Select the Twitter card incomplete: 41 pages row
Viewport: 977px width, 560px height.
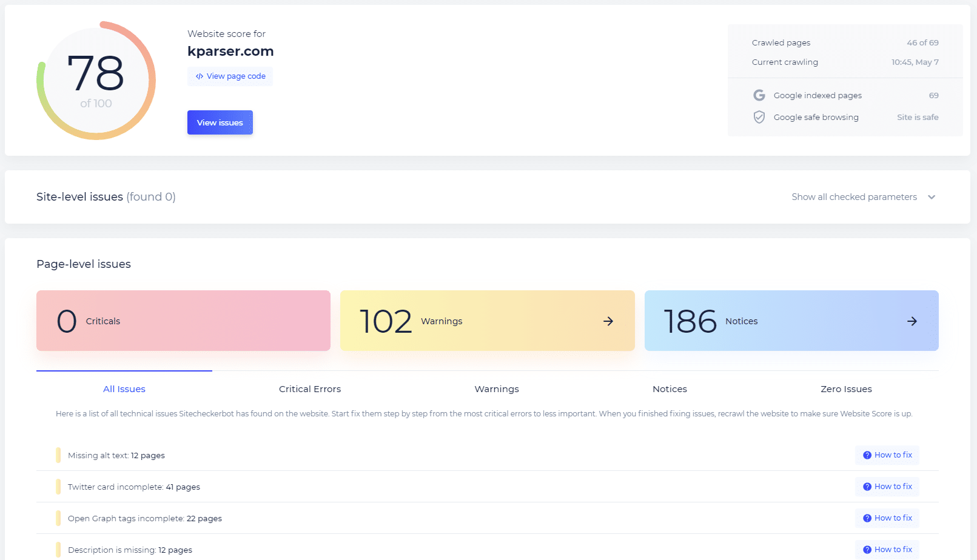tap(488, 487)
